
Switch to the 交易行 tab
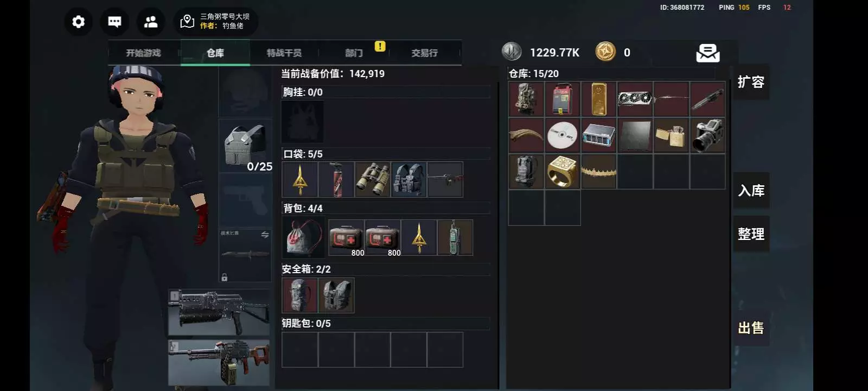[x=424, y=53]
